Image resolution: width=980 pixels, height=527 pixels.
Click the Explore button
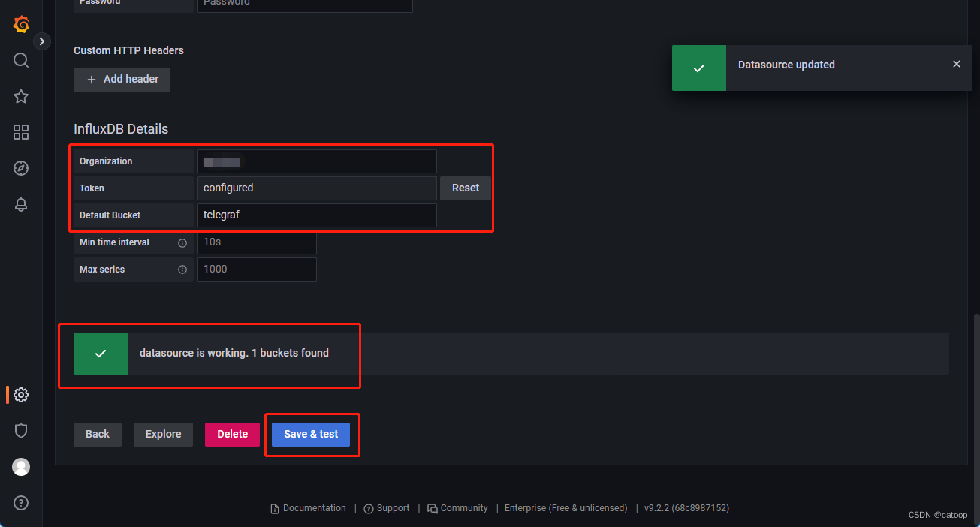pos(163,434)
